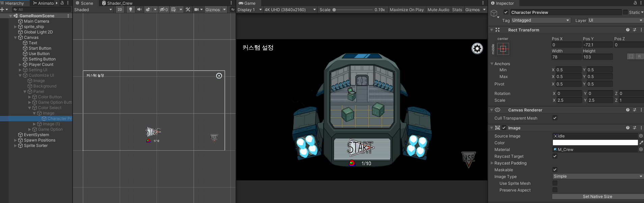Toggle blueprint mode button in Rect Transform

point(631,57)
